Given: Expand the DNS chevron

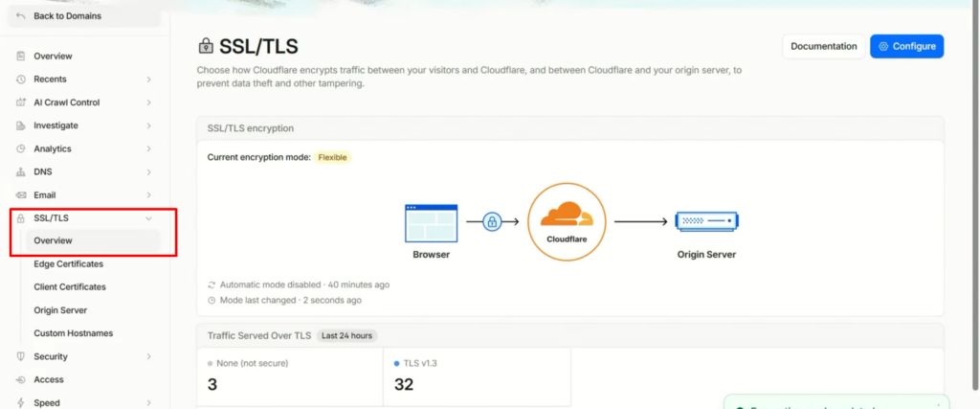Looking at the screenshot, I should pyautogui.click(x=148, y=172).
